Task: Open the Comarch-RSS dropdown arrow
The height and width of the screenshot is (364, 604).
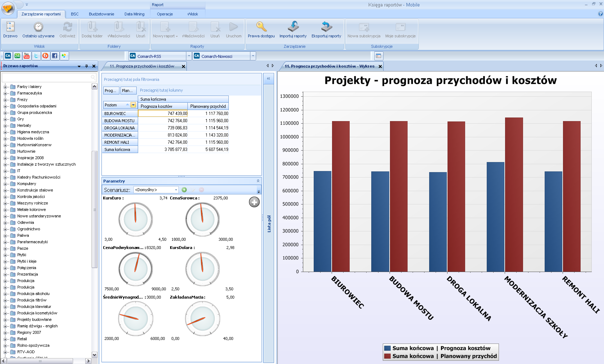Action: click(189, 56)
